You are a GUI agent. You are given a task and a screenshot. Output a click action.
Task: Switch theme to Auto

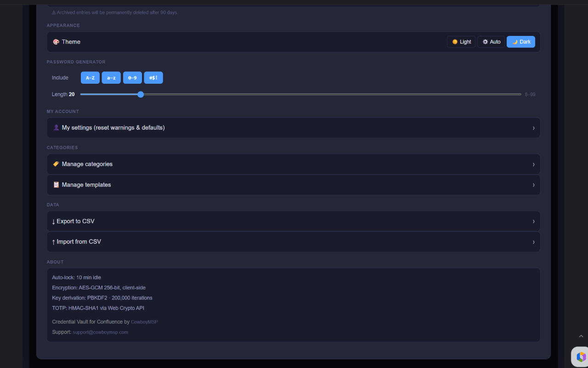491,42
